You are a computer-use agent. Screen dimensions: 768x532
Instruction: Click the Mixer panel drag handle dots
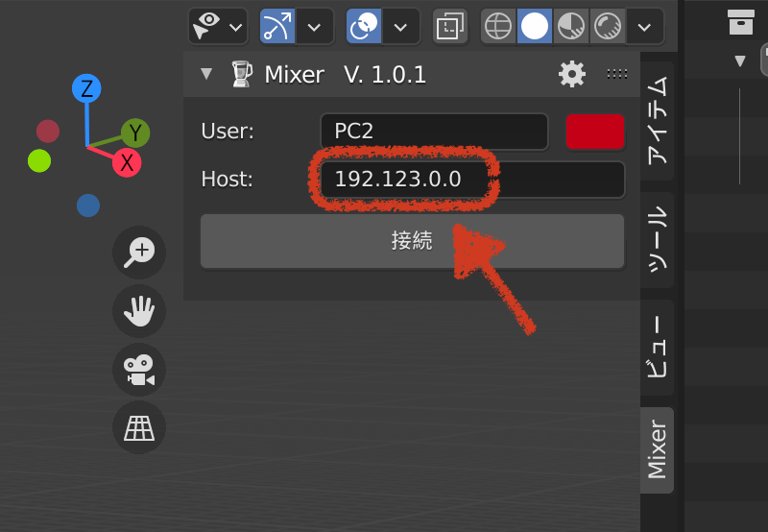point(617,74)
